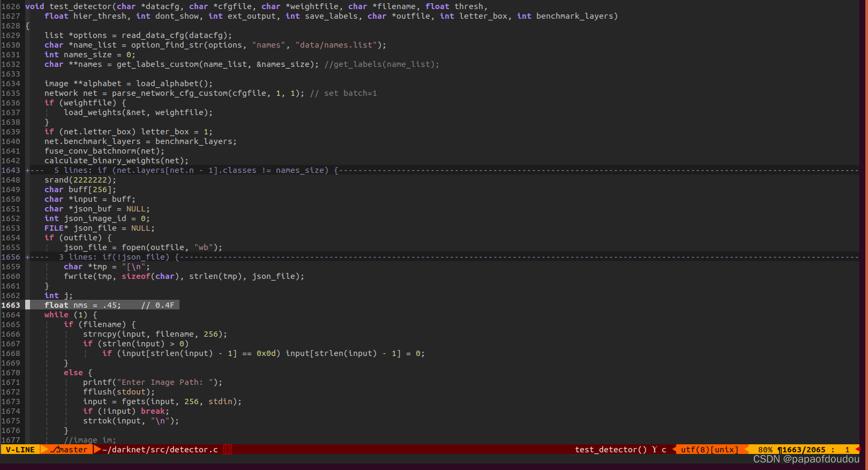The image size is (868, 470).
Task: Click 'int names_size = 0;' line
Action: pyautogui.click(x=90, y=55)
